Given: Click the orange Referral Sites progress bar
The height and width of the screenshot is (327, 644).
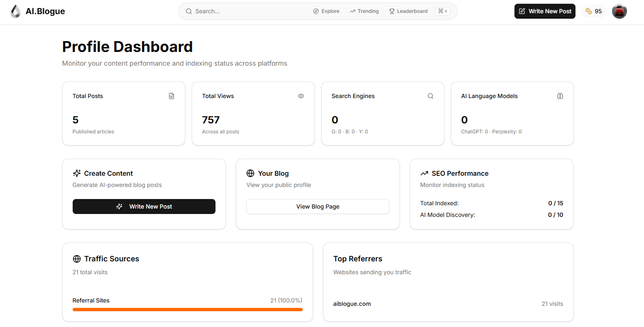Looking at the screenshot, I should [x=188, y=310].
